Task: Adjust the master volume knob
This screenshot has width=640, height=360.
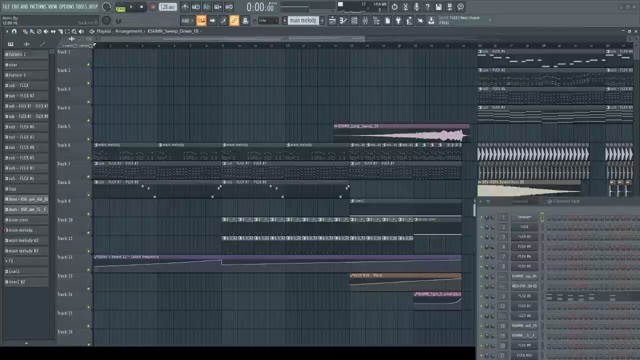Action: click(106, 7)
